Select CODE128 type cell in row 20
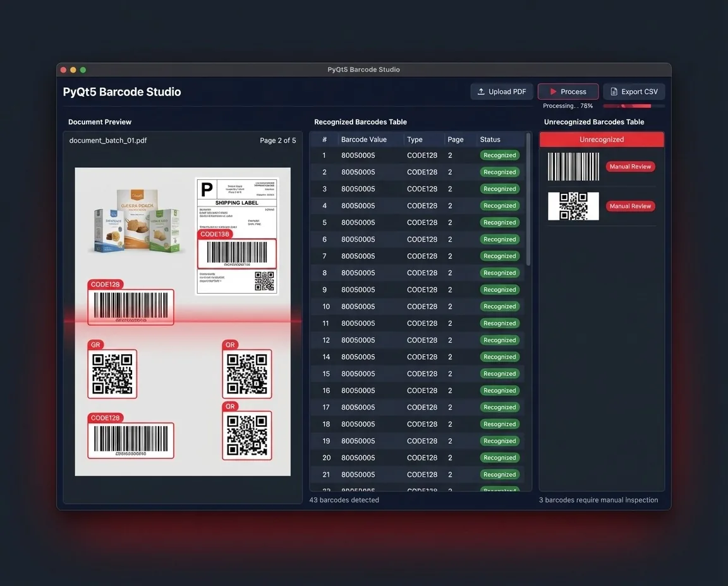The image size is (728, 586). click(422, 457)
